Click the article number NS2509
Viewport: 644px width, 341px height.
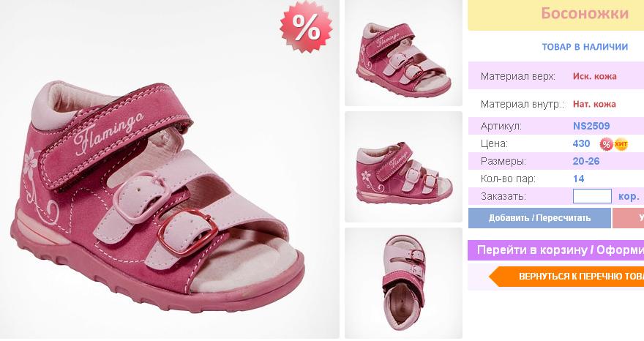[591, 126]
